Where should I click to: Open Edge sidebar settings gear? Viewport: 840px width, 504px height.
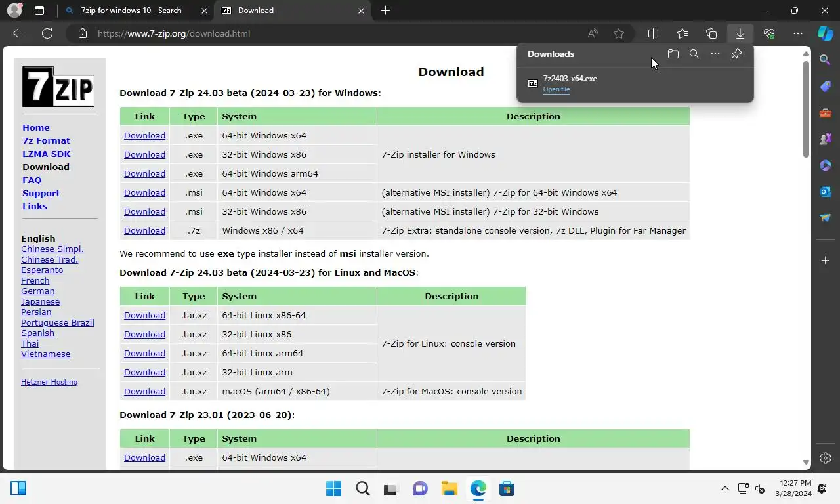pos(826,458)
